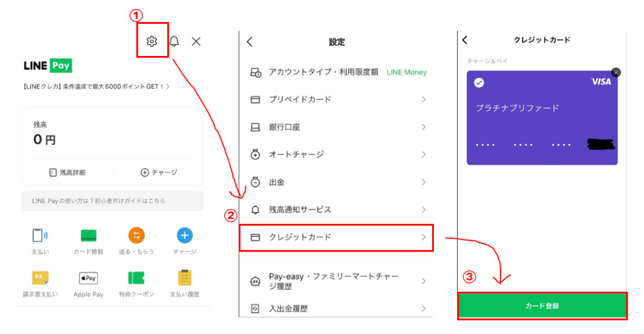
Task: Tap the green カード登録 button
Action: tap(542, 306)
